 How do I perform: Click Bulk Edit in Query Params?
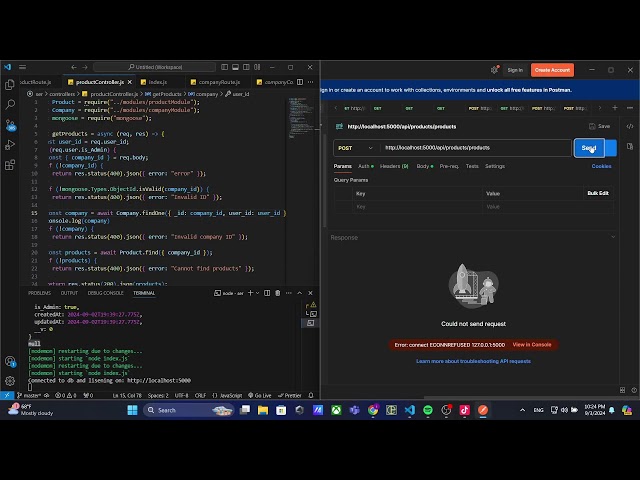click(x=598, y=193)
